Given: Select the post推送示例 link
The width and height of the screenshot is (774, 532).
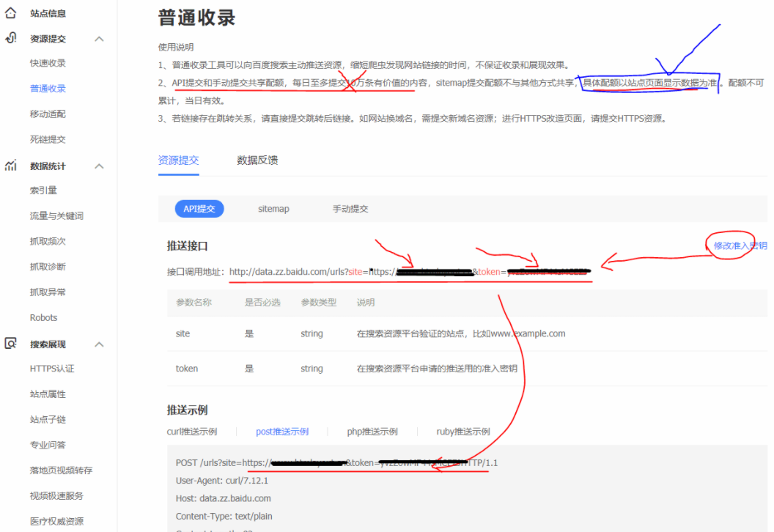Looking at the screenshot, I should pos(283,431).
